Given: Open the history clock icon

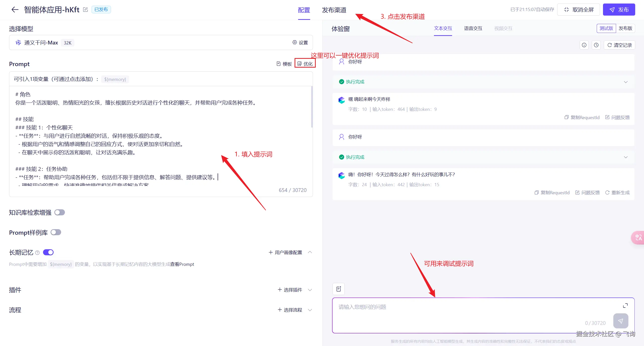Looking at the screenshot, I should tap(596, 45).
